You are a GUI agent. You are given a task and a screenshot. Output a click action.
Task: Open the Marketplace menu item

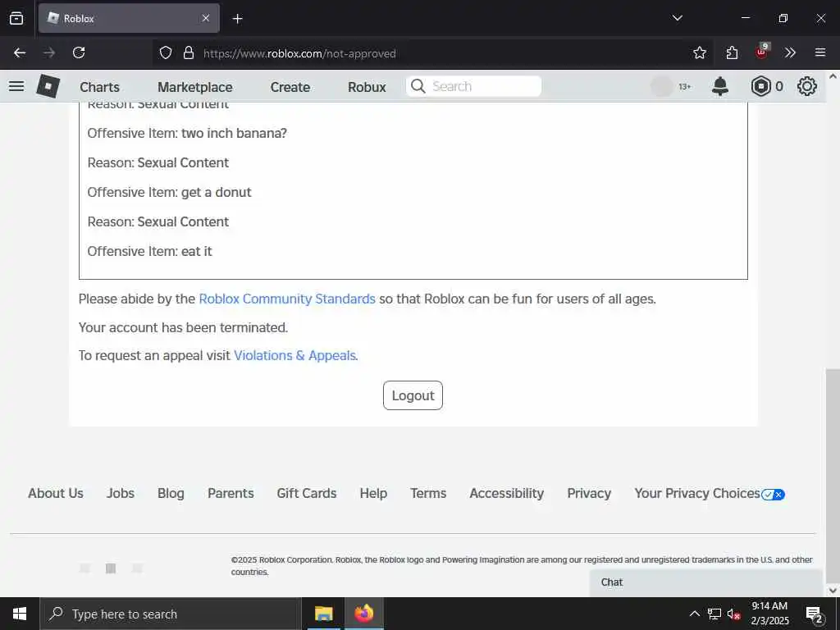coord(195,87)
